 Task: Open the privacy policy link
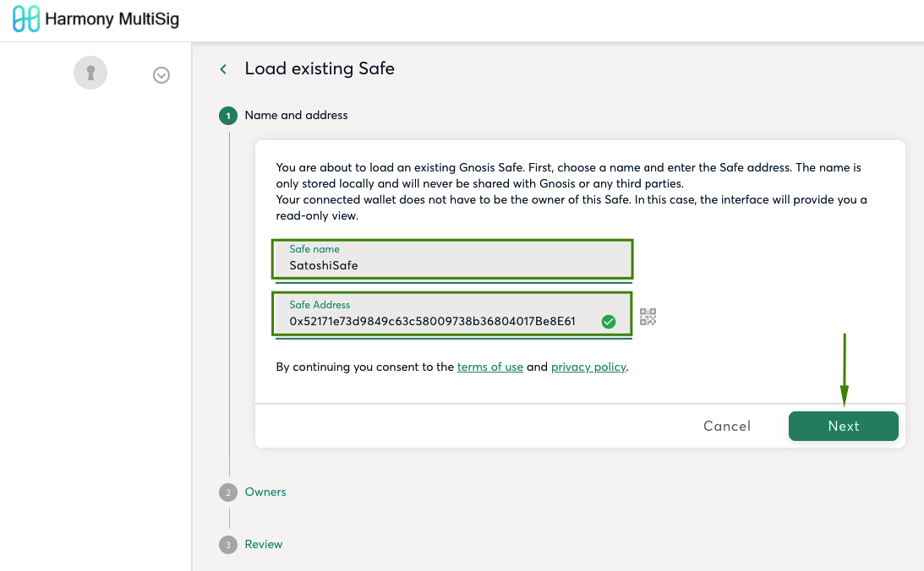click(x=588, y=367)
